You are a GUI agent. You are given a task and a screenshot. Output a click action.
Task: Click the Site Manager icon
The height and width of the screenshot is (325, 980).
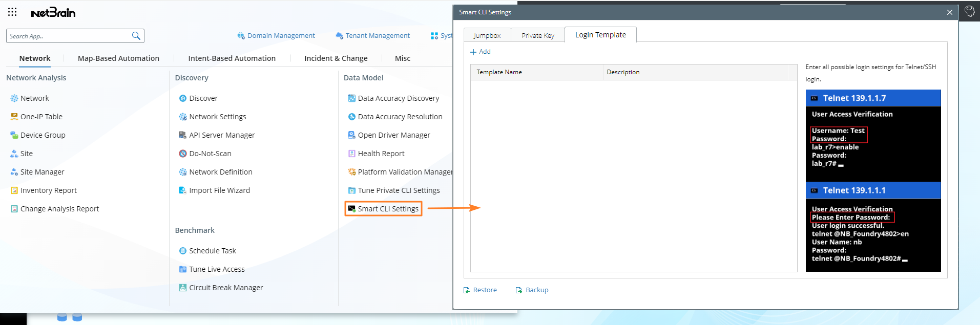point(14,172)
